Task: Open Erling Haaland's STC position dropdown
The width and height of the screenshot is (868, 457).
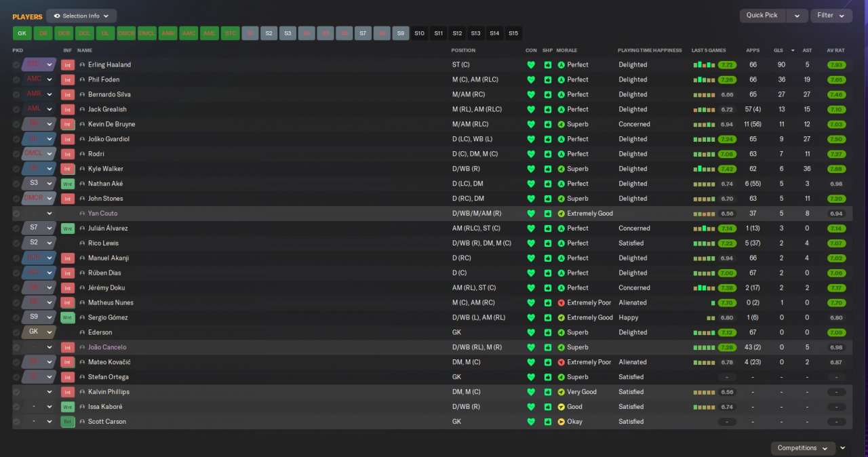Action: point(39,65)
